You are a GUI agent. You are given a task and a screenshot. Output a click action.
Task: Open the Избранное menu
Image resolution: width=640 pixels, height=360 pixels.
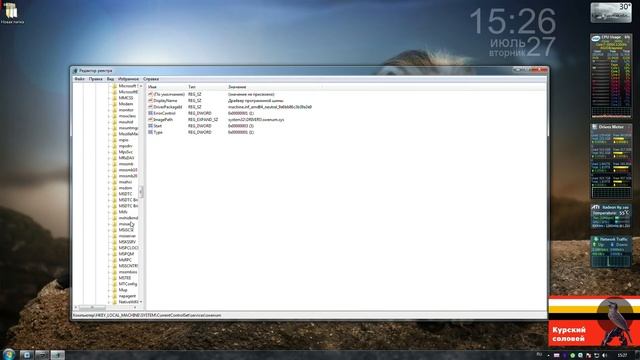click(128, 79)
